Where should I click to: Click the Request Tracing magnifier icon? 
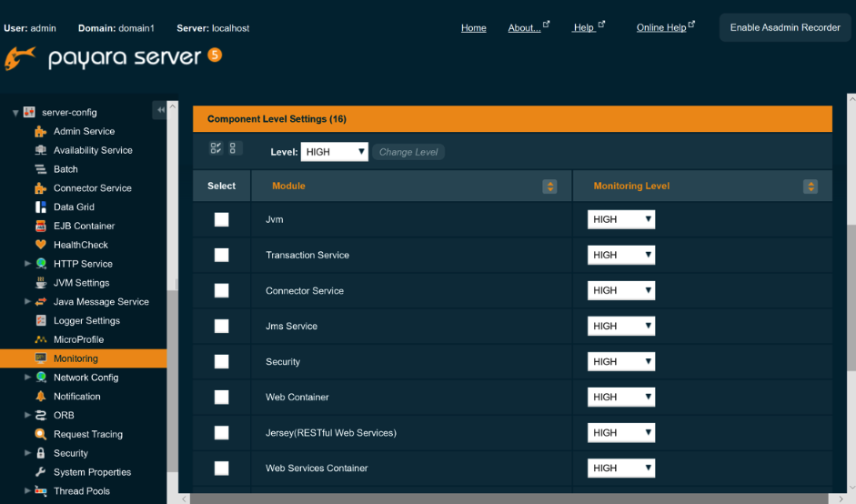coord(40,434)
